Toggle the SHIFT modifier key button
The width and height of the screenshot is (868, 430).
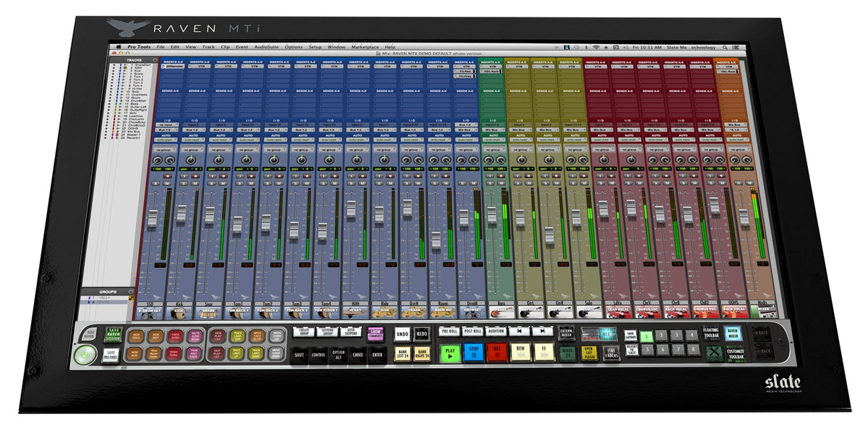(299, 355)
